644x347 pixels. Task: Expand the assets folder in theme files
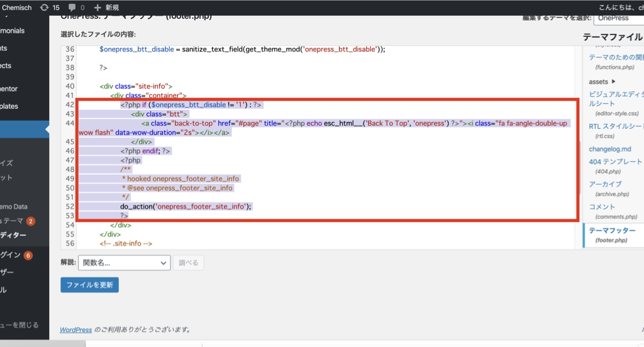[x=602, y=82]
